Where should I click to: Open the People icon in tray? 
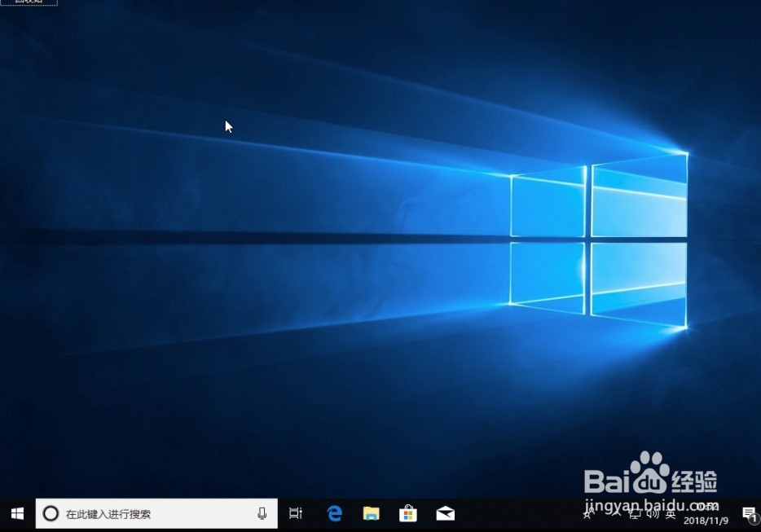pos(588,513)
